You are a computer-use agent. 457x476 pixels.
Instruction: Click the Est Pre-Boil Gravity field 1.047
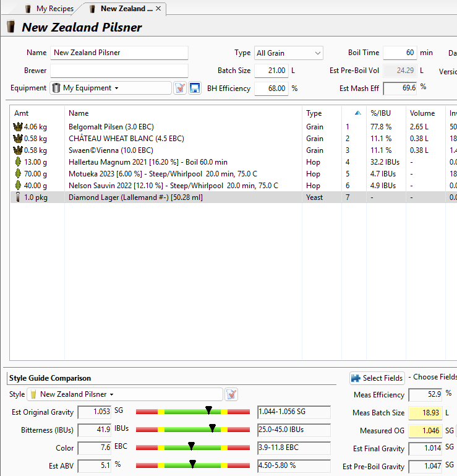pos(425,466)
